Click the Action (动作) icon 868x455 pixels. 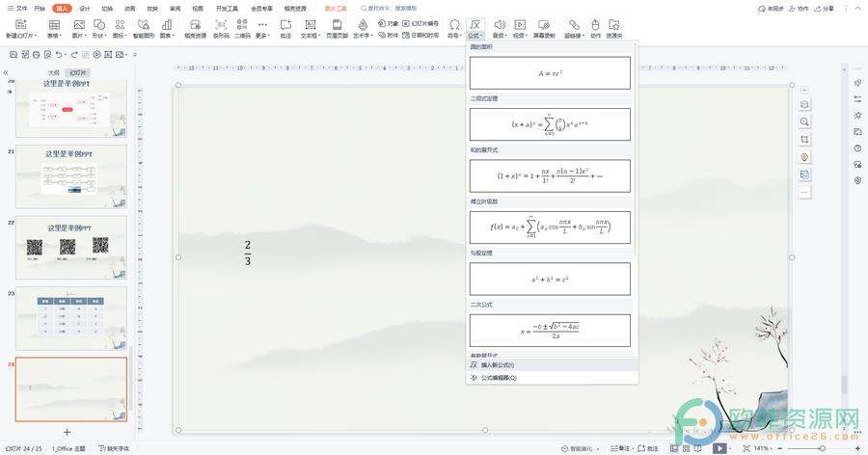(x=595, y=26)
